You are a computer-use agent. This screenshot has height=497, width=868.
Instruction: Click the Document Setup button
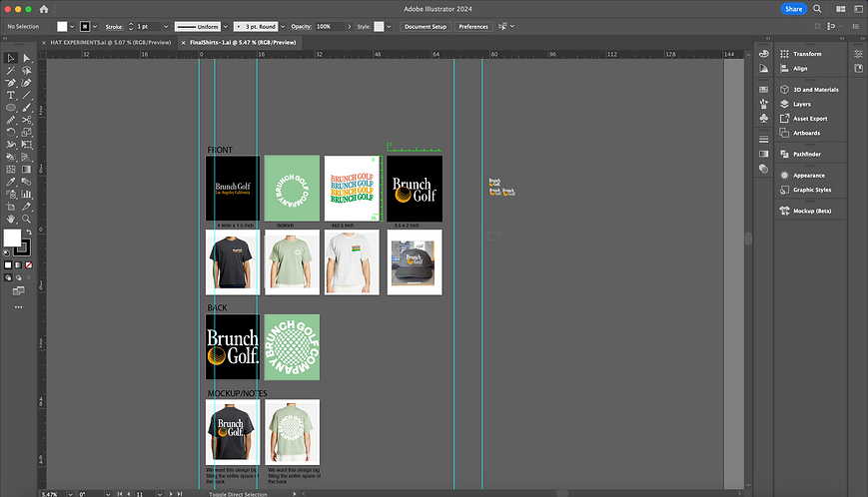[426, 27]
